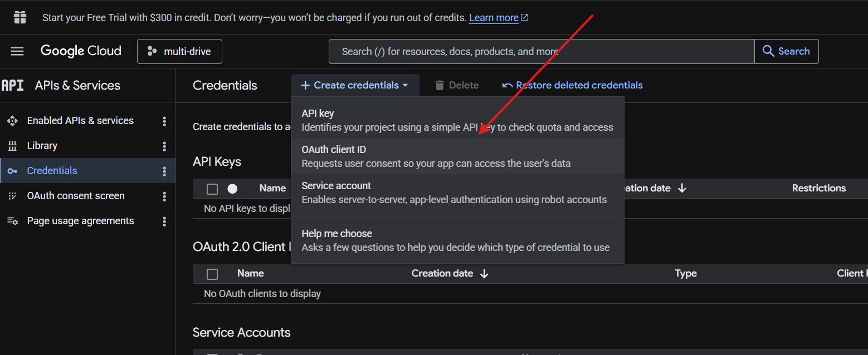Choose Service account option
The height and width of the screenshot is (355, 868).
click(457, 193)
